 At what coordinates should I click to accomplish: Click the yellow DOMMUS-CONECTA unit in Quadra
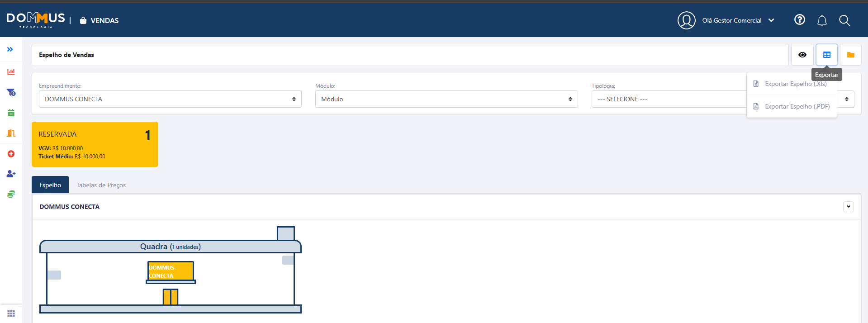coord(171,271)
